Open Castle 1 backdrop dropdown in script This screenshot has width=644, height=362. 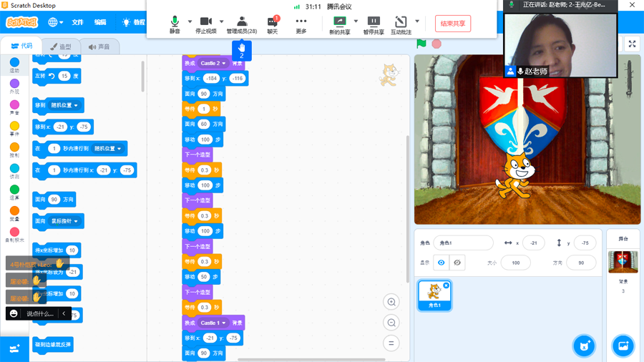(213, 323)
